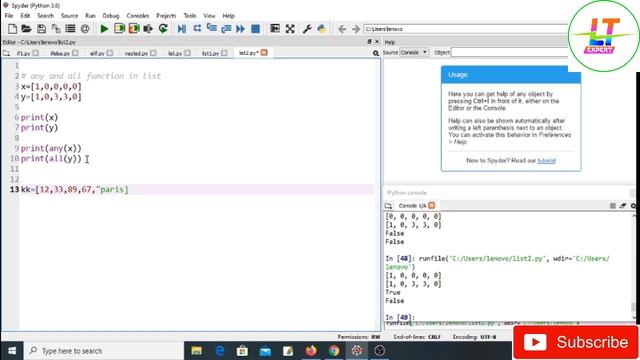Click Windows Start button

pyautogui.click(x=12, y=351)
